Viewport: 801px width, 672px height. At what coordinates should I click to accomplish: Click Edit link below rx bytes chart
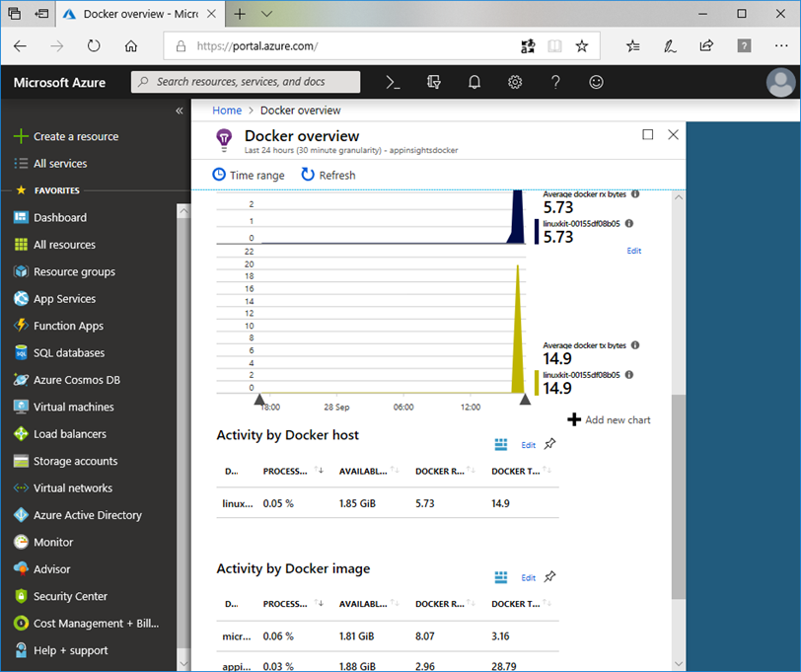[x=634, y=251]
